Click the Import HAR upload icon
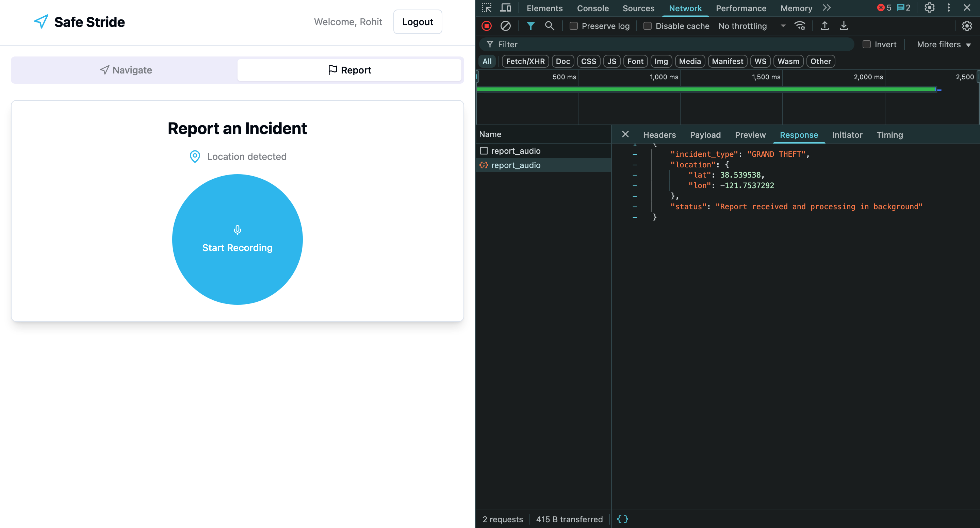The image size is (980, 528). tap(824, 26)
